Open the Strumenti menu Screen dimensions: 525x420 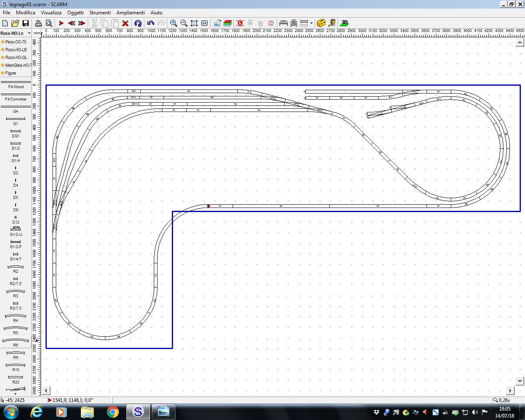(x=100, y=13)
